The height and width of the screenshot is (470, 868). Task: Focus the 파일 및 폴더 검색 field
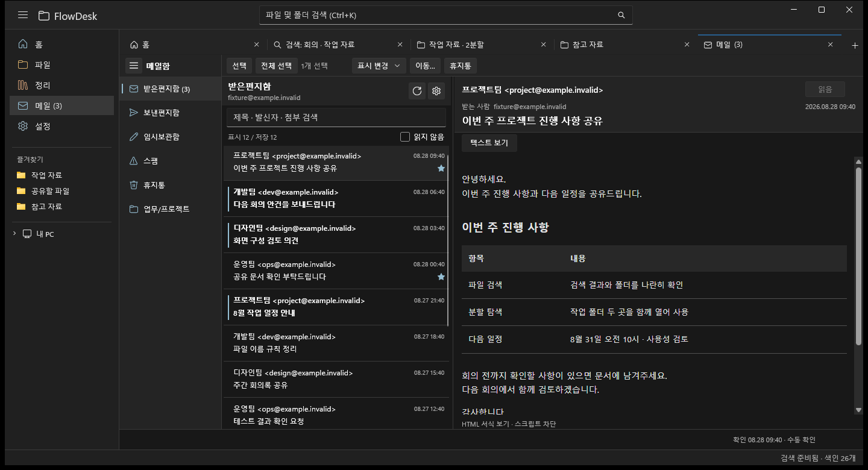[446, 15]
